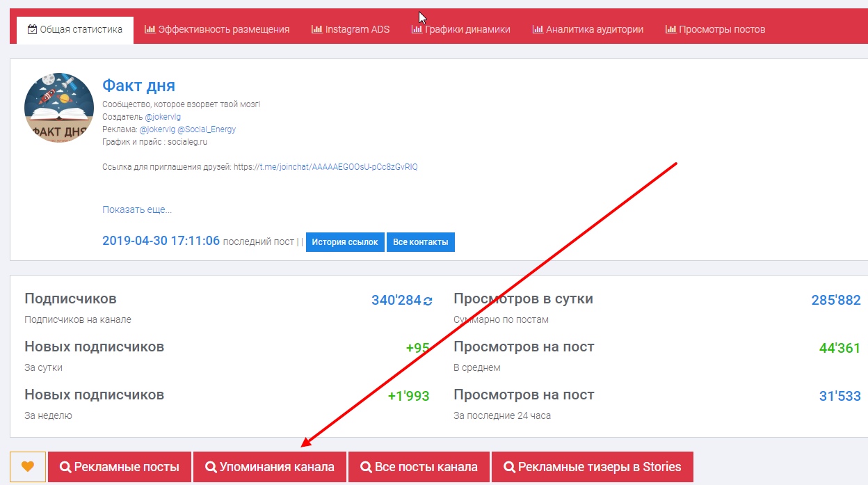The width and height of the screenshot is (868, 485).
Task: Expand description with Показать еще
Action: (x=137, y=209)
